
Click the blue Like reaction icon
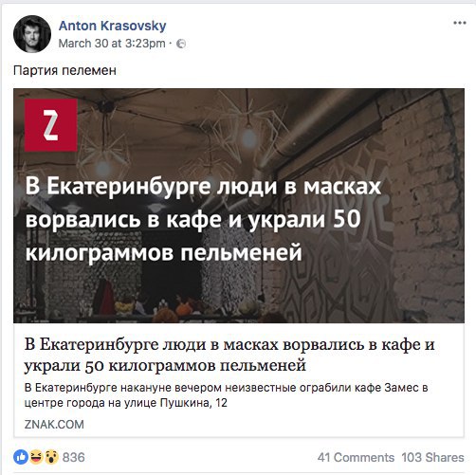coord(21,457)
